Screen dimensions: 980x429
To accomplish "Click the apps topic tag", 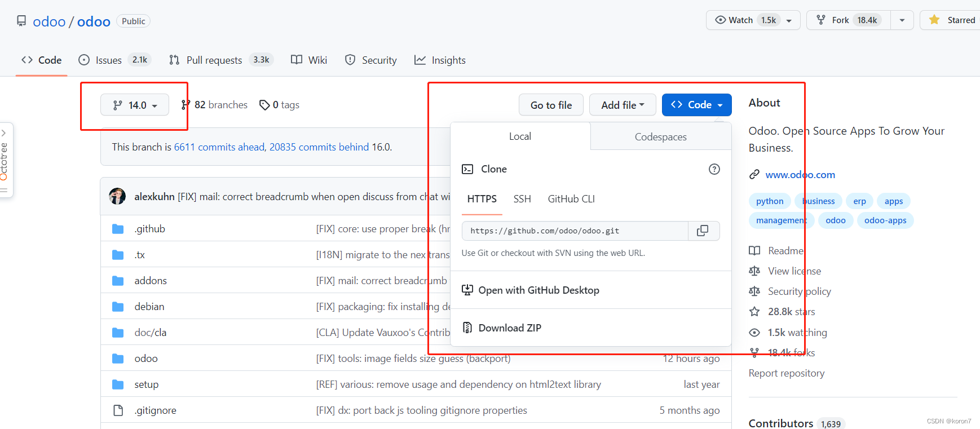I will [x=894, y=201].
